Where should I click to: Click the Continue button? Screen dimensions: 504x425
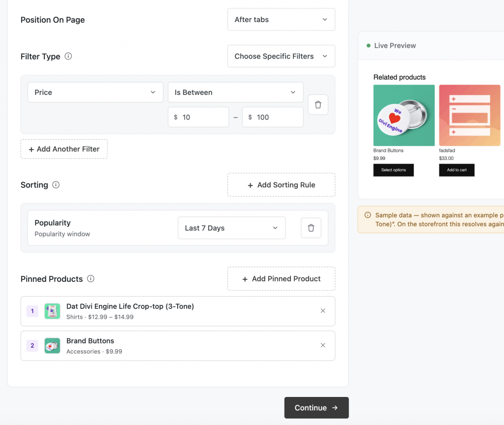coord(316,408)
